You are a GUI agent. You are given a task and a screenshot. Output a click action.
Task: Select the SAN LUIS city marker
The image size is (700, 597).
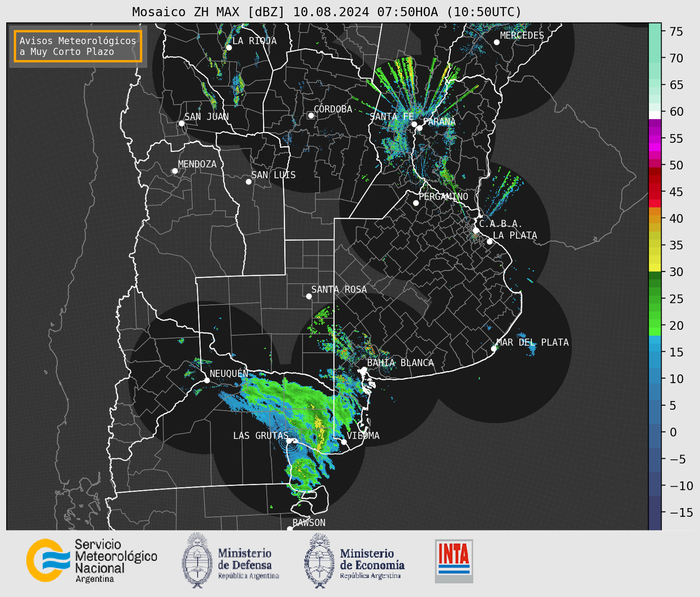249,182
